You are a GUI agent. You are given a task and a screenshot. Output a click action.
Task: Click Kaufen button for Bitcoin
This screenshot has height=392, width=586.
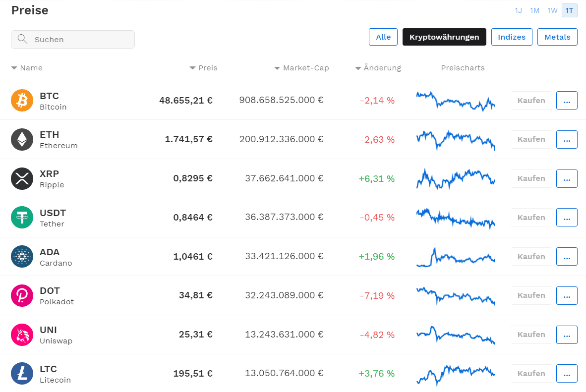point(531,101)
